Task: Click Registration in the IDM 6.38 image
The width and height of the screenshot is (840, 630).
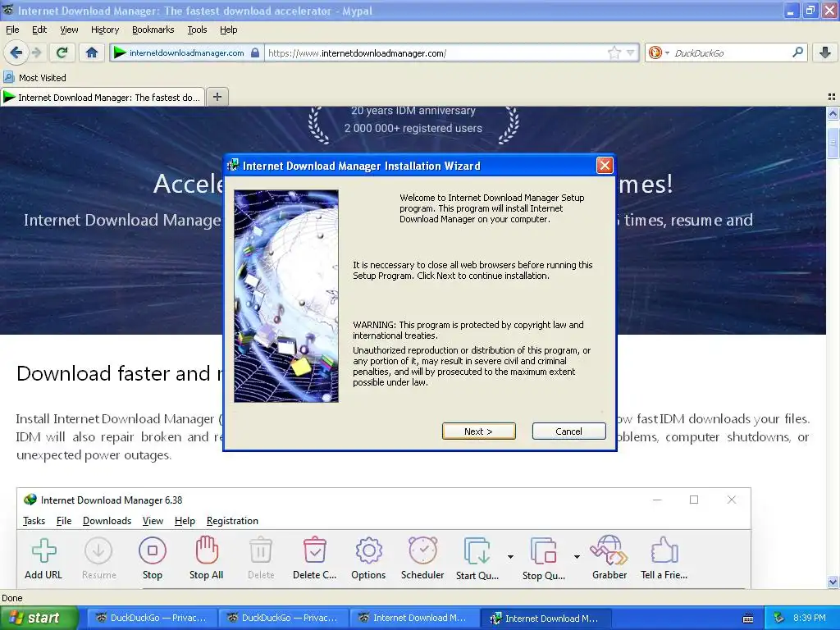Action: coord(232,521)
